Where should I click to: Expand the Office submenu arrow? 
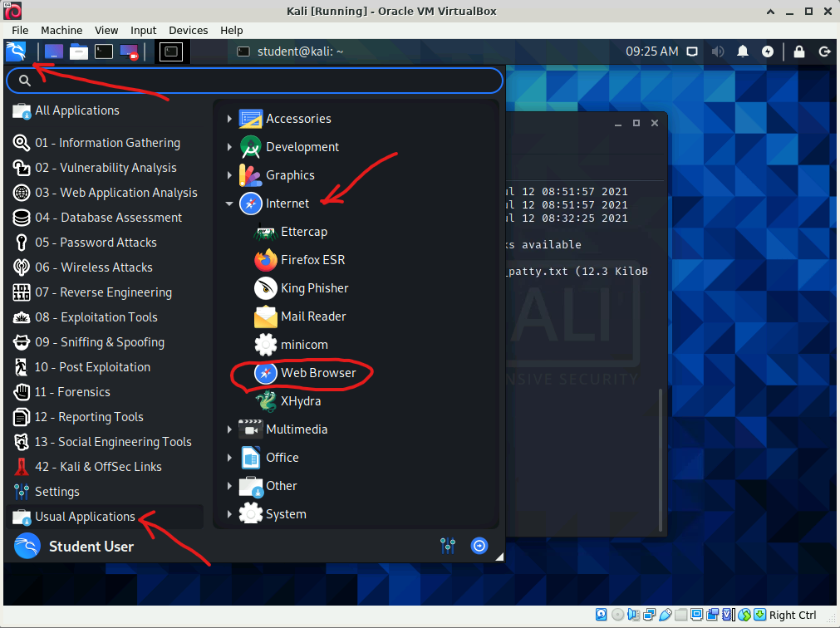pos(229,458)
